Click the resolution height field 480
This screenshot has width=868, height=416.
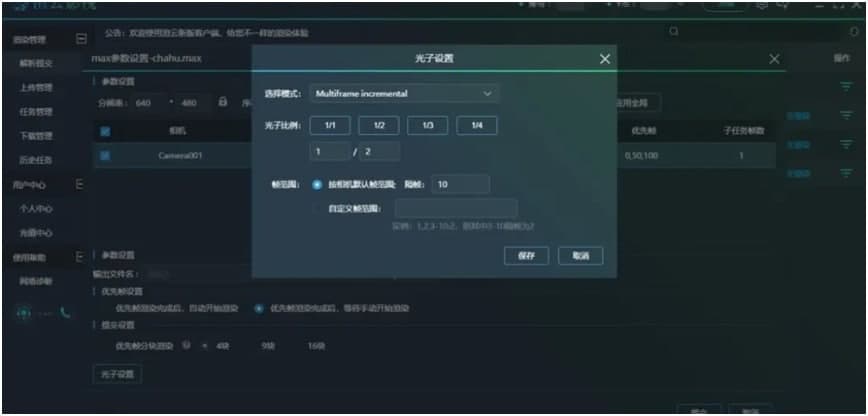tap(193, 102)
